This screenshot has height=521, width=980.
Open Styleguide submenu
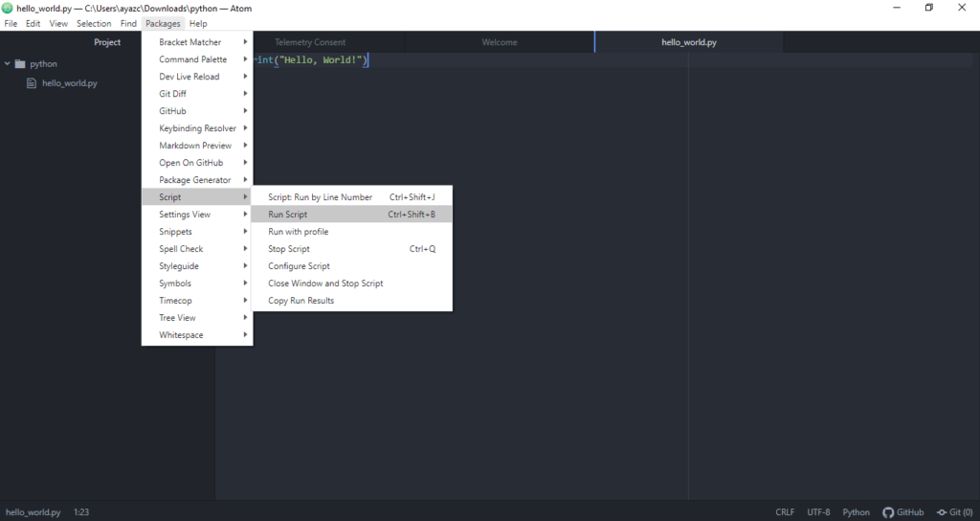(x=197, y=266)
